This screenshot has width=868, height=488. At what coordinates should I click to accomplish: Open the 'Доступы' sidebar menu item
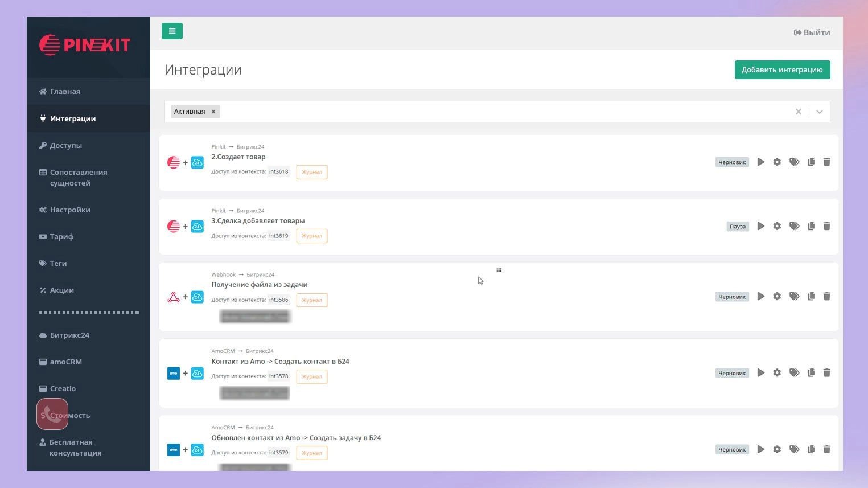(x=65, y=145)
